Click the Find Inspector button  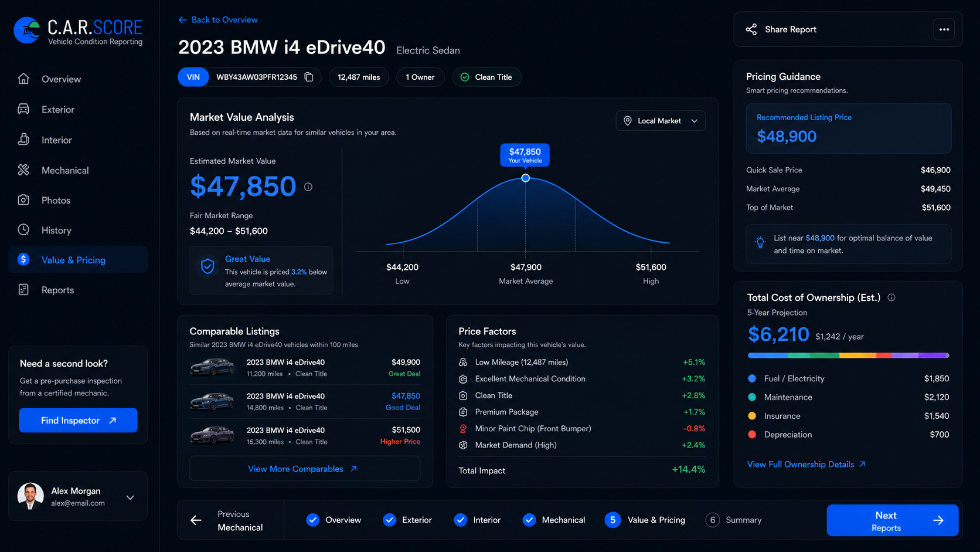tap(78, 420)
